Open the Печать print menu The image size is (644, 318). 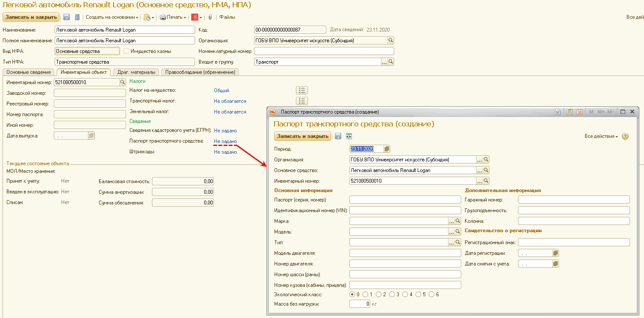point(173,17)
